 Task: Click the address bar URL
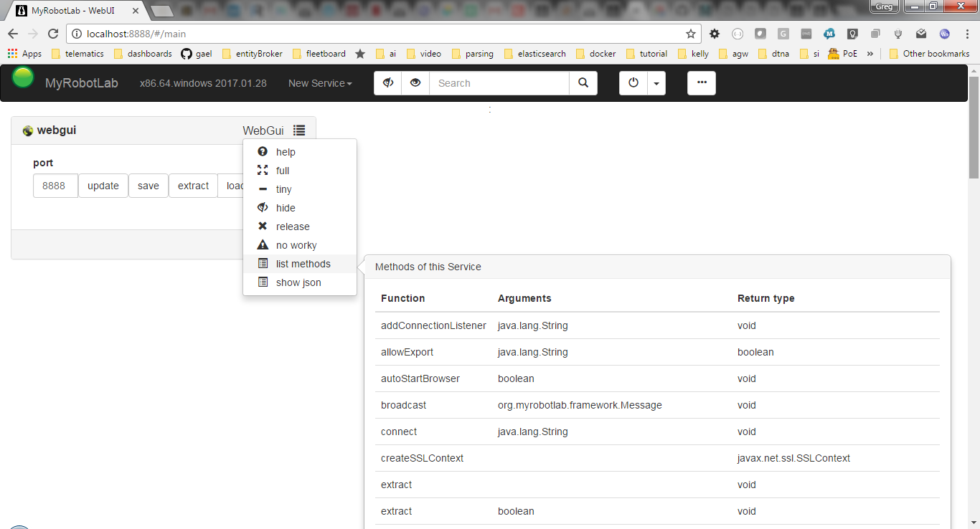click(x=136, y=34)
